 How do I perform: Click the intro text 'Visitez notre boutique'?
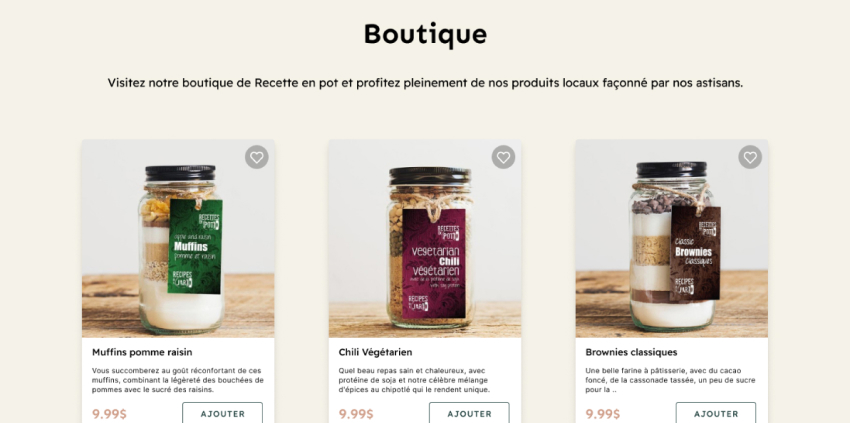(425, 83)
